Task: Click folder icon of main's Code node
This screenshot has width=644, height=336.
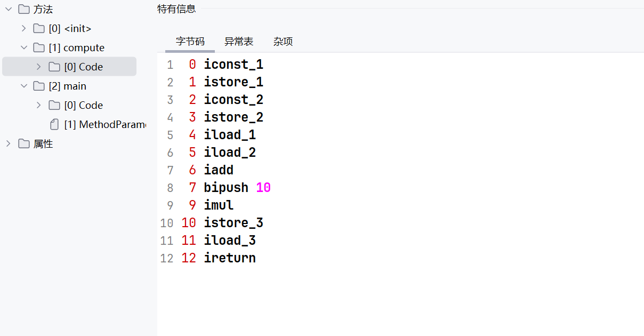Action: pos(54,105)
